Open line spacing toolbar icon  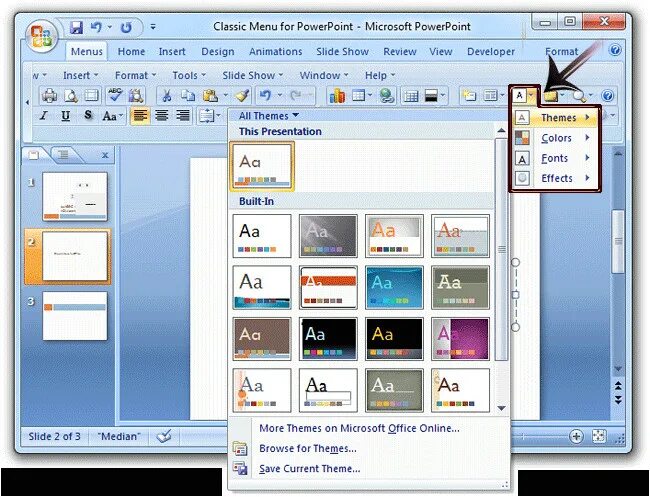[206, 116]
